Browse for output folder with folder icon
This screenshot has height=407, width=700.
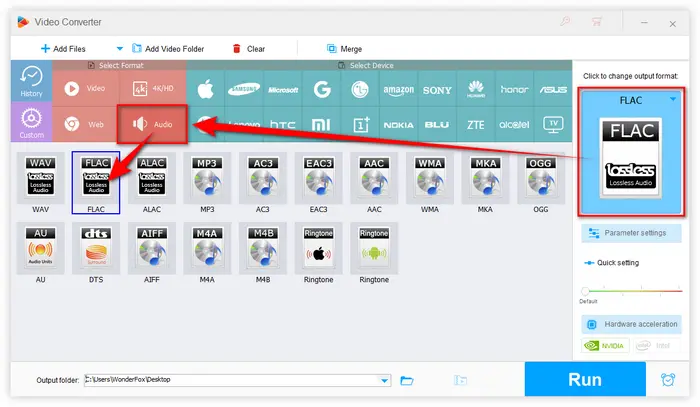pyautogui.click(x=407, y=380)
